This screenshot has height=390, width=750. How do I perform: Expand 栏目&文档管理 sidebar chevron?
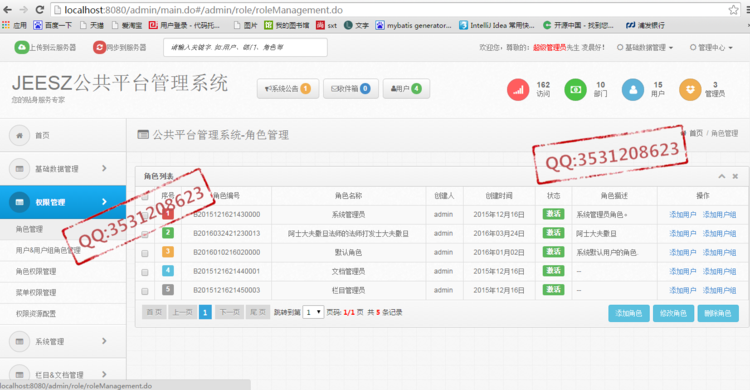(x=104, y=374)
